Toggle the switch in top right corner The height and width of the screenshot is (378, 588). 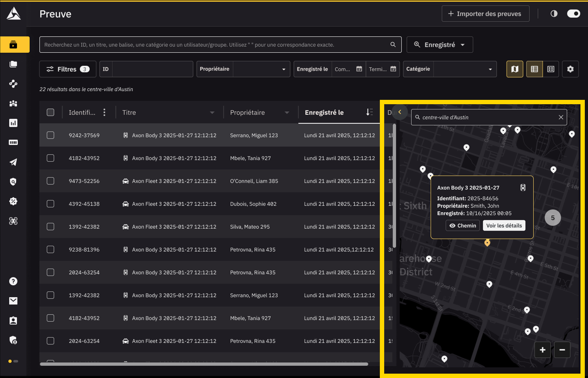click(573, 14)
